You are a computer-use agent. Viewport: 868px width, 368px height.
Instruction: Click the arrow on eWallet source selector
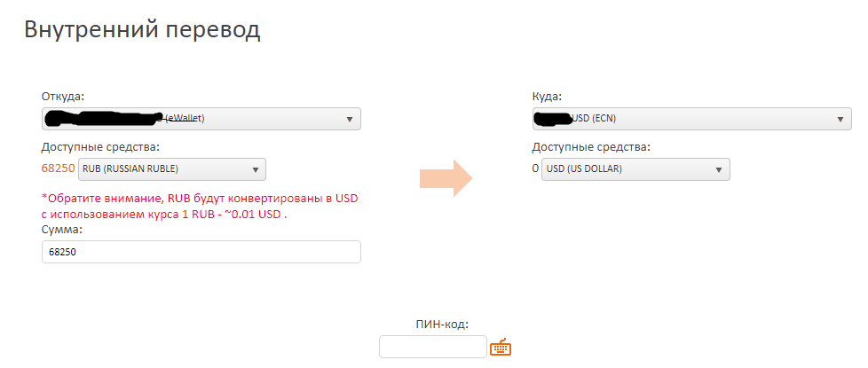pyautogui.click(x=350, y=119)
